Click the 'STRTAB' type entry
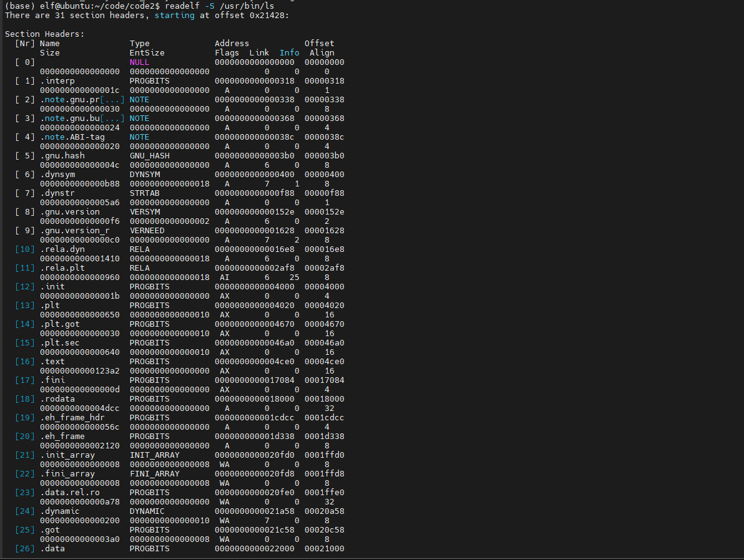 click(x=145, y=193)
